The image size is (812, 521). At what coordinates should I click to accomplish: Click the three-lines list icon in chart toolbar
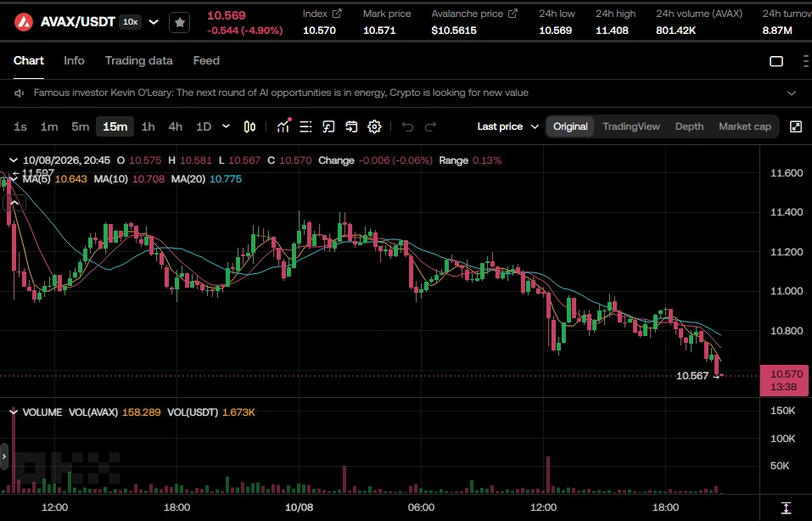pos(305,127)
